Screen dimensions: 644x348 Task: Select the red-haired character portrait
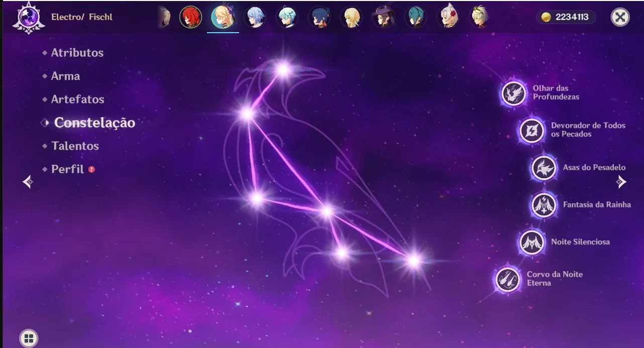click(x=191, y=17)
